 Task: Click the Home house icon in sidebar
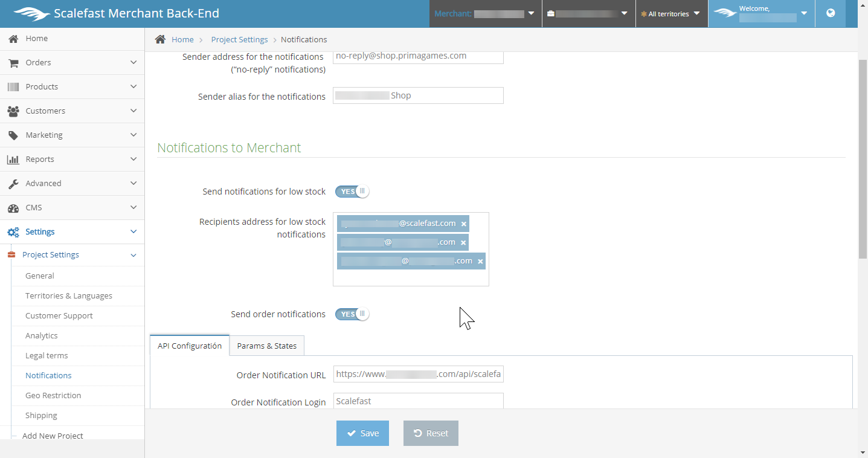coord(13,39)
